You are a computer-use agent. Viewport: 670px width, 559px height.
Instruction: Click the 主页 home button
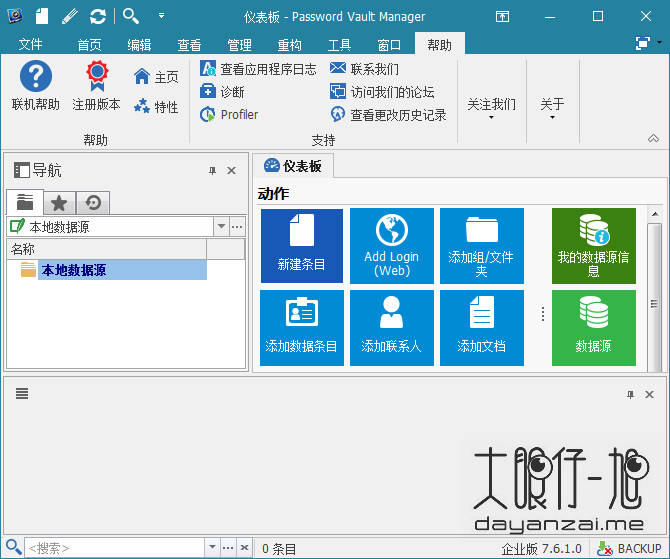click(x=156, y=77)
